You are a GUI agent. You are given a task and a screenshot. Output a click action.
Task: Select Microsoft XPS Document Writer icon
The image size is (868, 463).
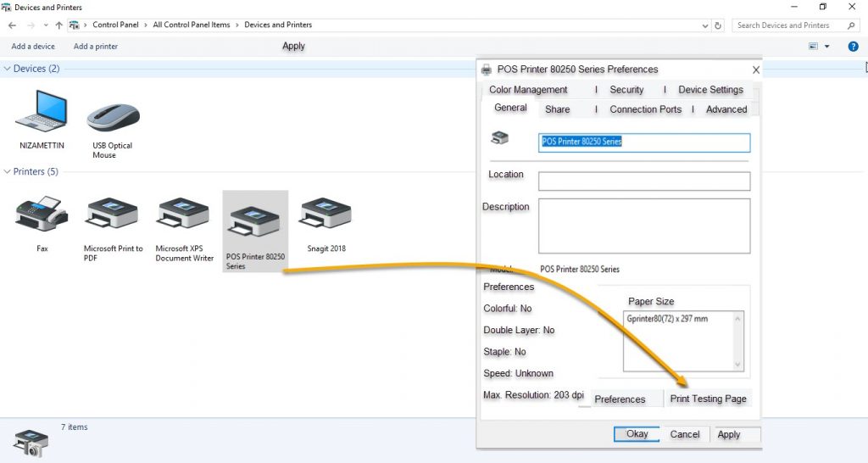click(x=184, y=214)
